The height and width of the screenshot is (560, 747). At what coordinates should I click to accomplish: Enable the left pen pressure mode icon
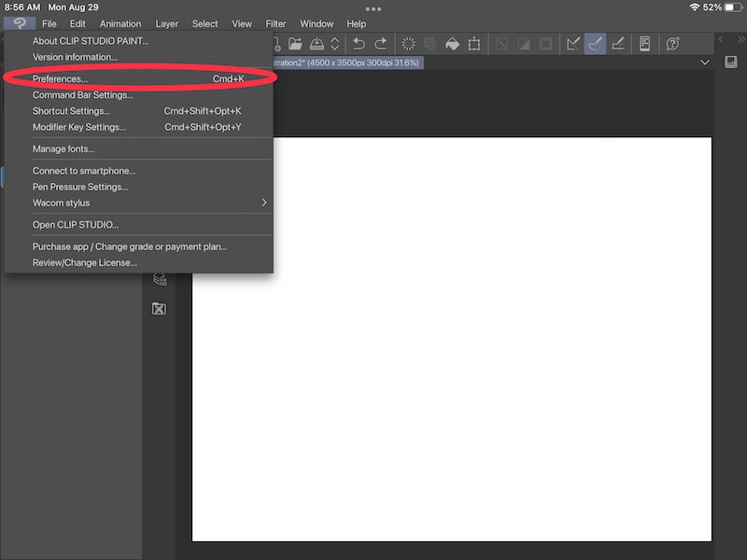[571, 43]
